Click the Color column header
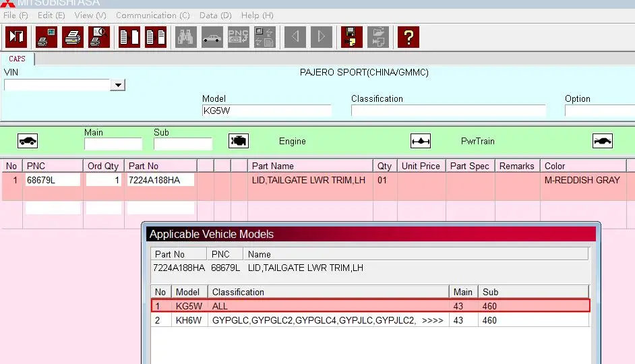Viewport: 635px width, 364px height. (583, 166)
